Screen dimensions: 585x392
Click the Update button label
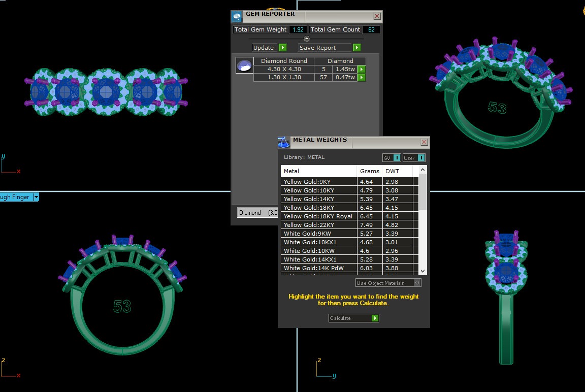265,48
